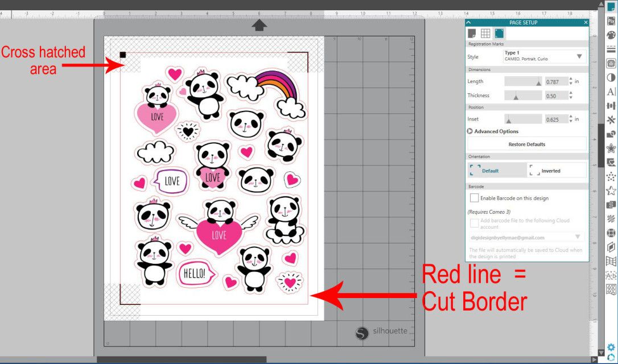The height and width of the screenshot is (364, 618).
Task: Expand Advanced Options
Action: tap(493, 131)
